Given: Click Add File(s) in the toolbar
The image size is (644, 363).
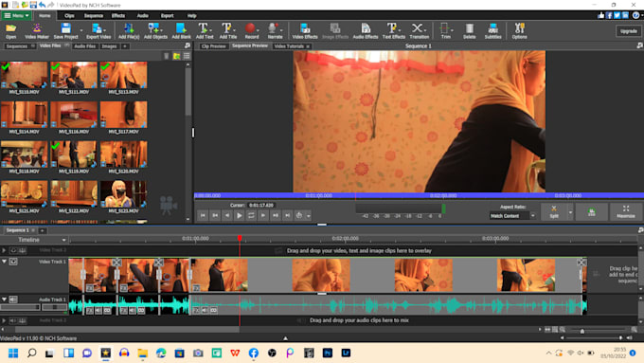Looking at the screenshot, I should (129, 31).
